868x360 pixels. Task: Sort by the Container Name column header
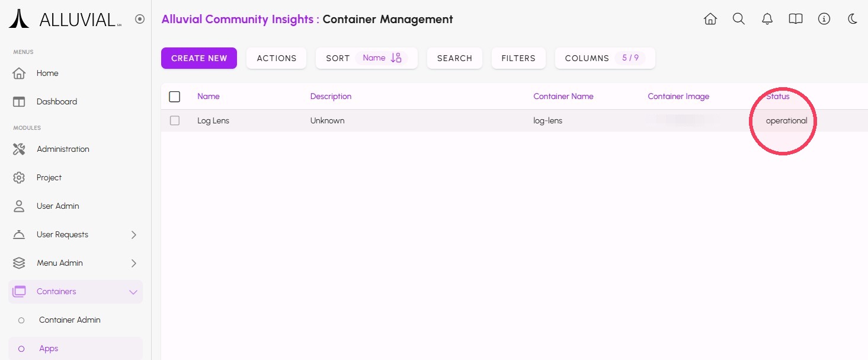tap(563, 96)
